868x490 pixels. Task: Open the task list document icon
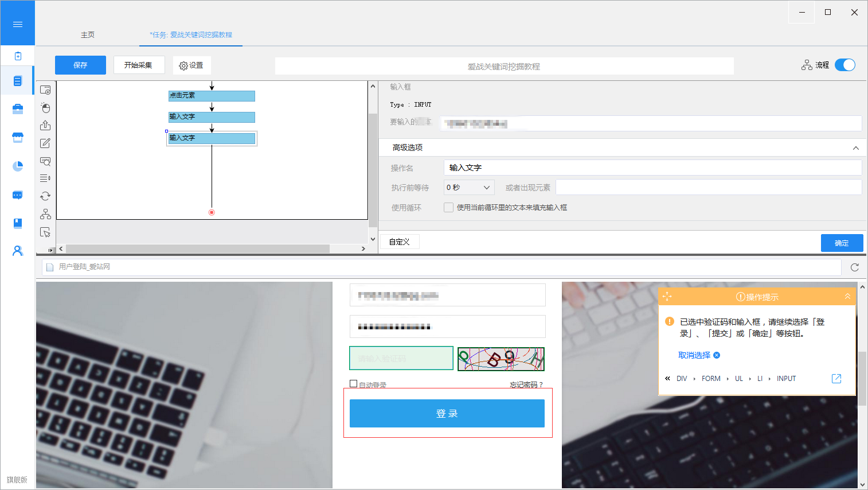click(18, 81)
